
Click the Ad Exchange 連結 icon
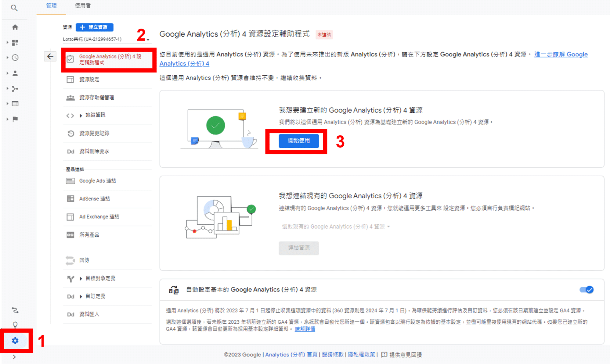pos(70,217)
